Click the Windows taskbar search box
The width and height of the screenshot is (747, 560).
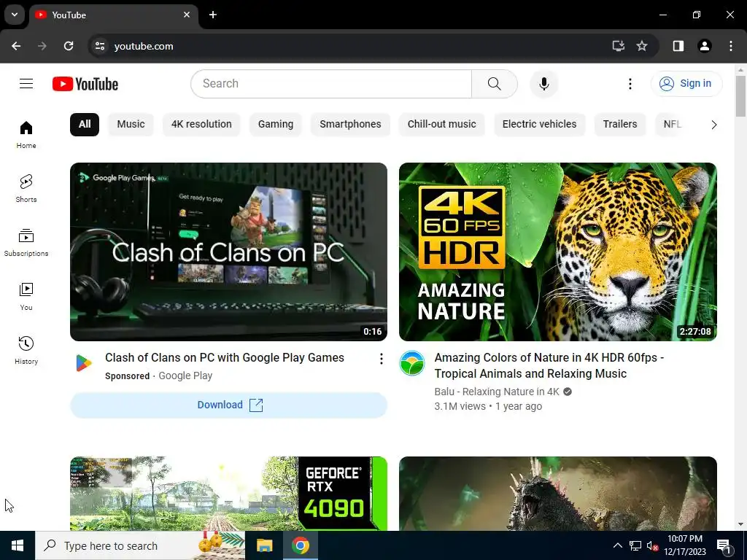coord(140,545)
